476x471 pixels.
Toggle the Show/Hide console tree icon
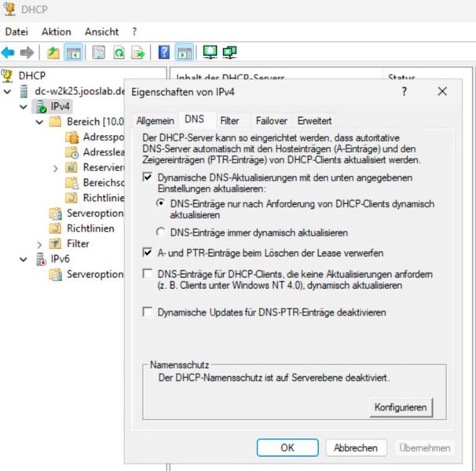(x=73, y=53)
